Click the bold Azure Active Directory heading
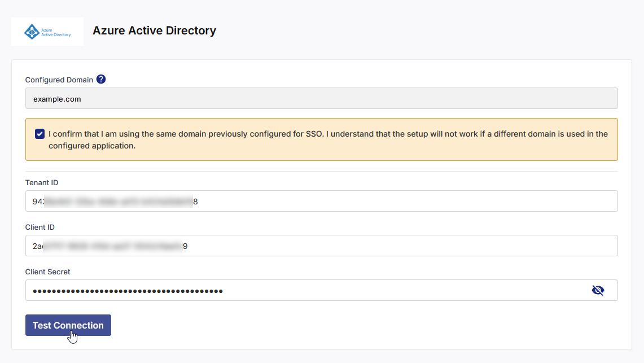The image size is (644, 363). pyautogui.click(x=154, y=30)
